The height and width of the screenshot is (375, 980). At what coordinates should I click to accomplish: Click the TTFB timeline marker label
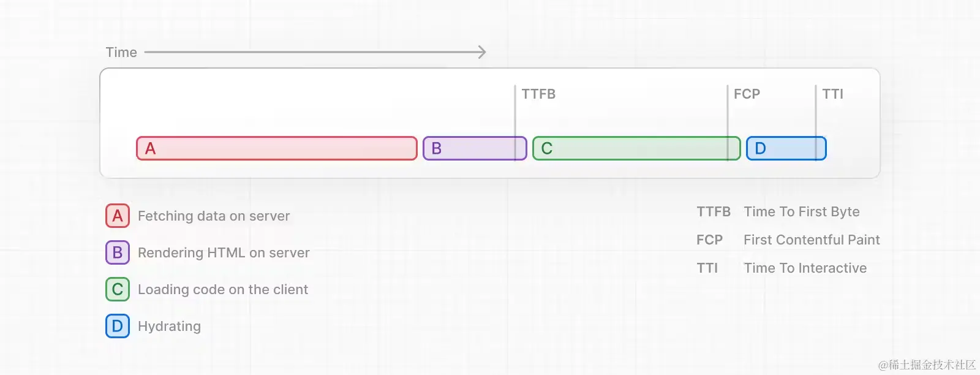[538, 94]
